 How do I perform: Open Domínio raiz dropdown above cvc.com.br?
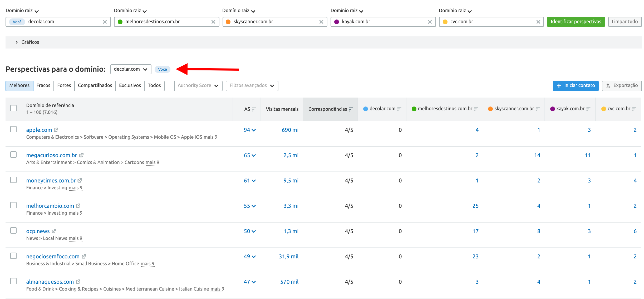(455, 11)
